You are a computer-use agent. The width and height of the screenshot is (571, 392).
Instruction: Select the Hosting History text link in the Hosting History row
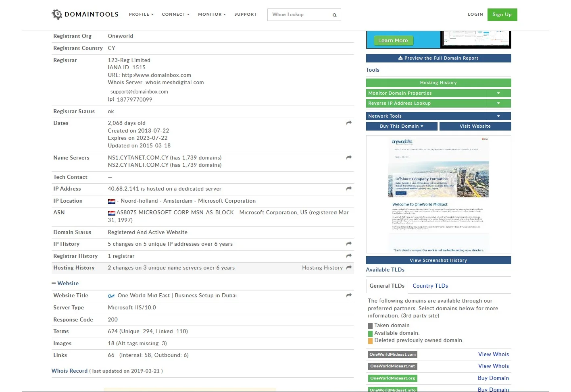322,268
